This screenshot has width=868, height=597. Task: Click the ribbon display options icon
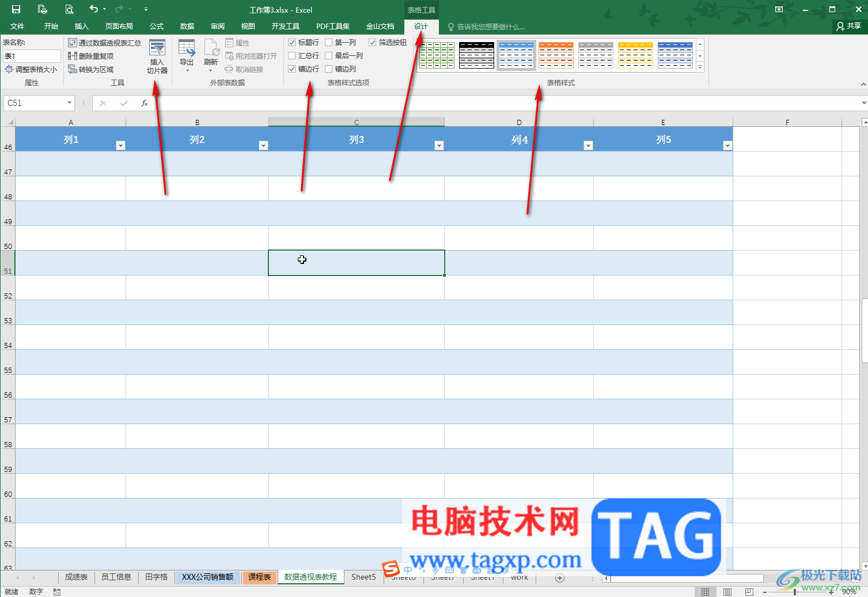(779, 9)
